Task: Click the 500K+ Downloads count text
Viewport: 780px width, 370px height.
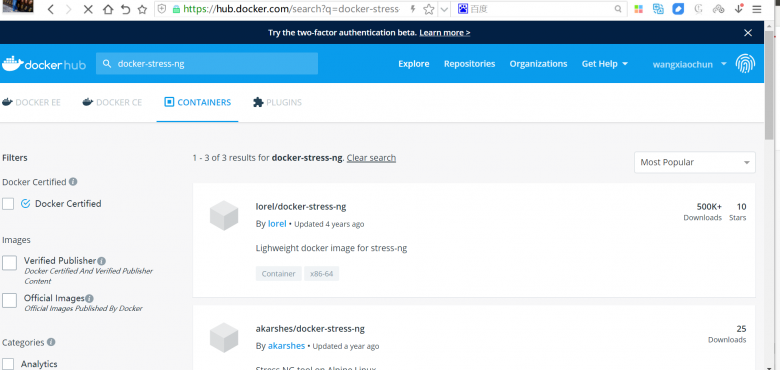Action: click(702, 212)
